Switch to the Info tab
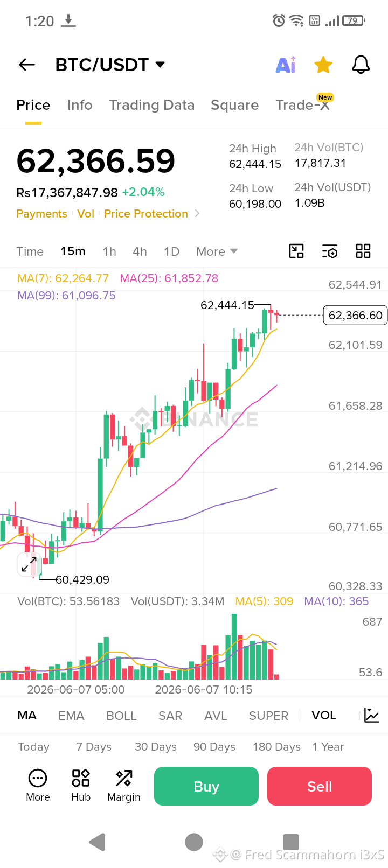Screen dimensions: 388x868 pos(80,105)
